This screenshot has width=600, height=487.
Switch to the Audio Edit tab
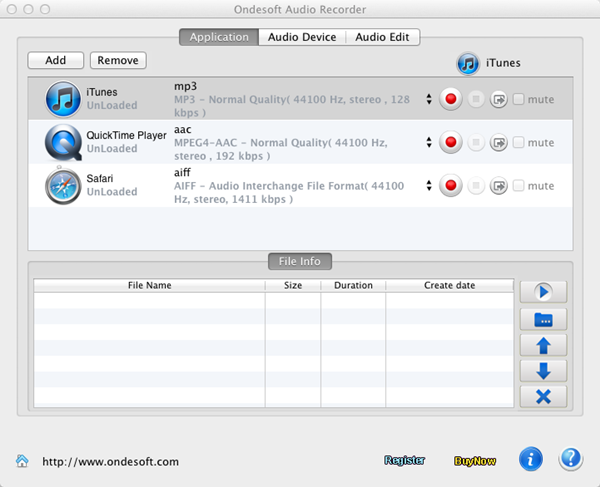(382, 37)
